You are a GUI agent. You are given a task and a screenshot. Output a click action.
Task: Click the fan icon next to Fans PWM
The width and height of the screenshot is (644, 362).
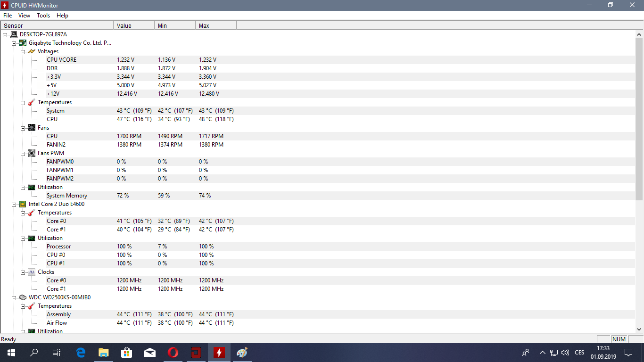pos(32,153)
